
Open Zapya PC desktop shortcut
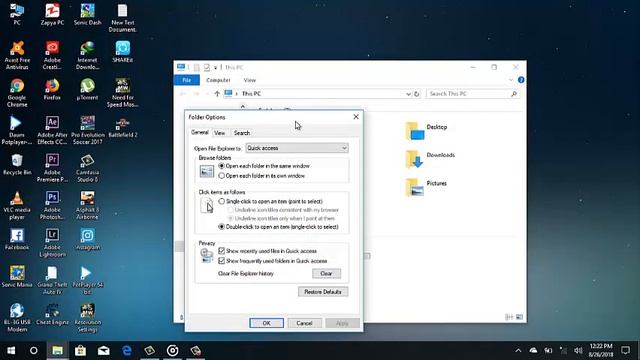tap(52, 15)
